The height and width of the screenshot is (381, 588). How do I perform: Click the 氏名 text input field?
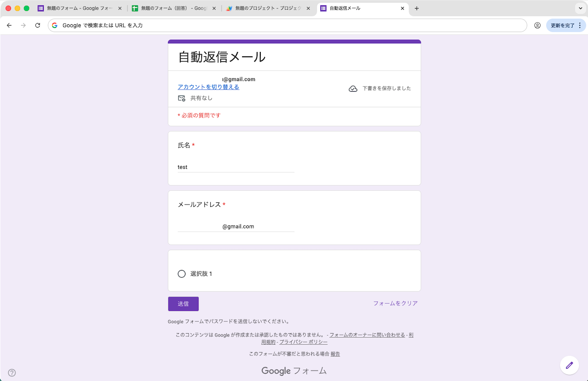pyautogui.click(x=236, y=167)
